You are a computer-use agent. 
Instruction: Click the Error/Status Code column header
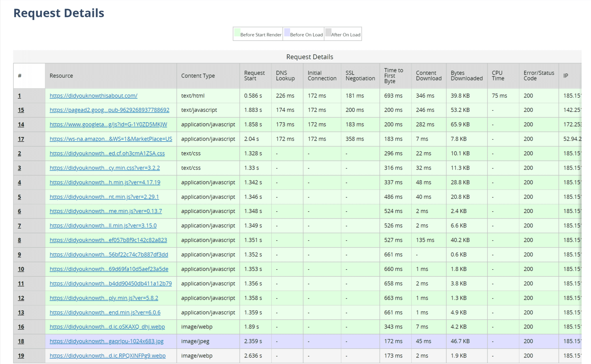(x=538, y=76)
